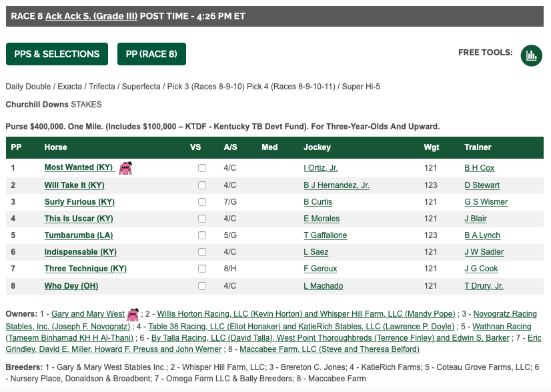Open PP (RACE 8) button

coord(151,54)
